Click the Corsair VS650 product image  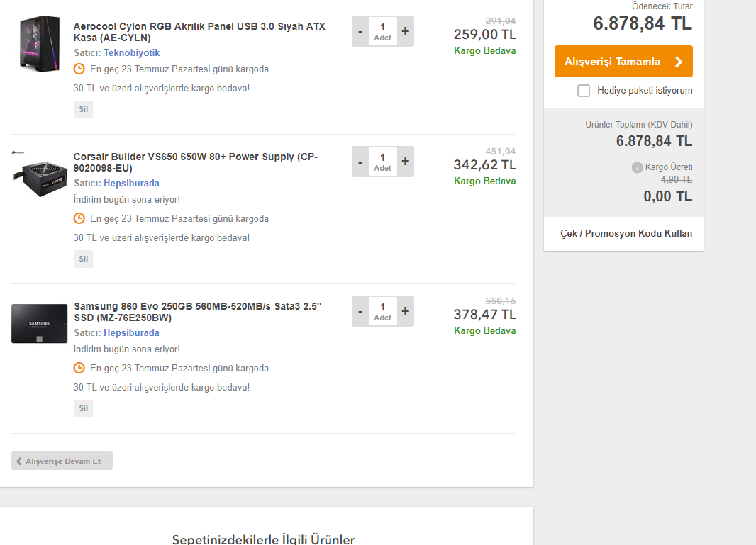(39, 174)
